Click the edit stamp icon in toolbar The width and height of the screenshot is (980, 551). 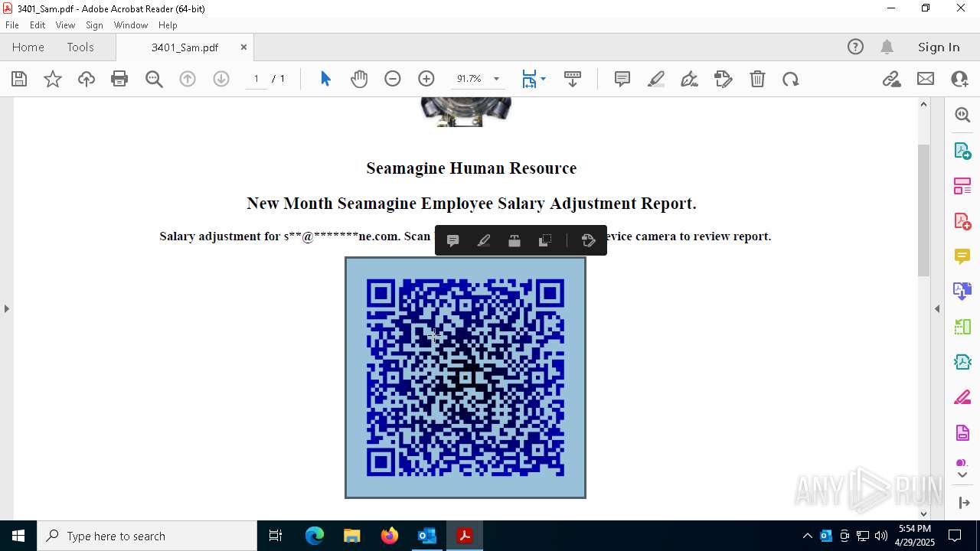[724, 79]
